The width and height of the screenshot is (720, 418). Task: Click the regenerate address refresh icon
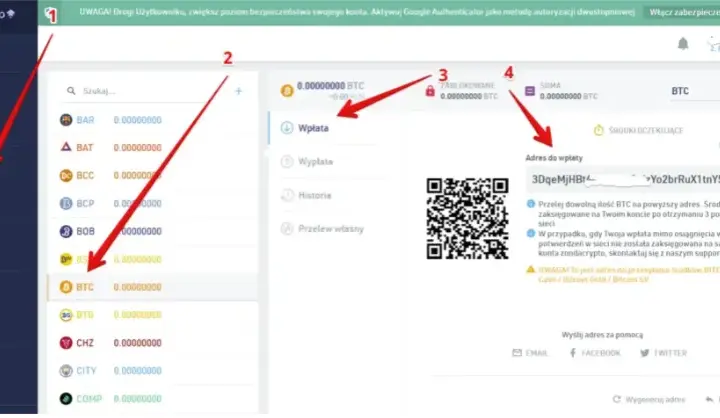pyautogui.click(x=617, y=399)
